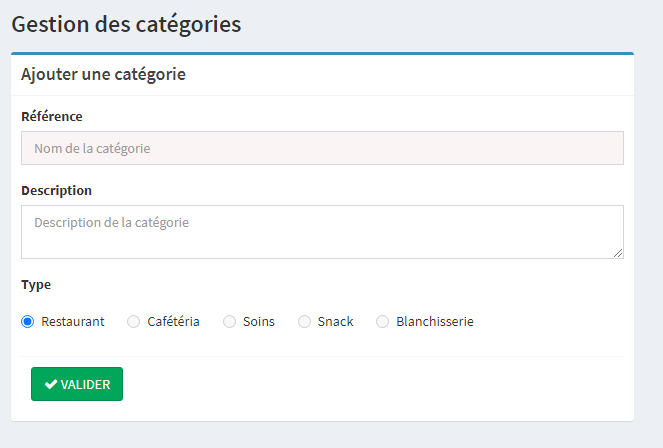The image size is (663, 448).
Task: Focus the Description textarea
Action: pos(322,232)
